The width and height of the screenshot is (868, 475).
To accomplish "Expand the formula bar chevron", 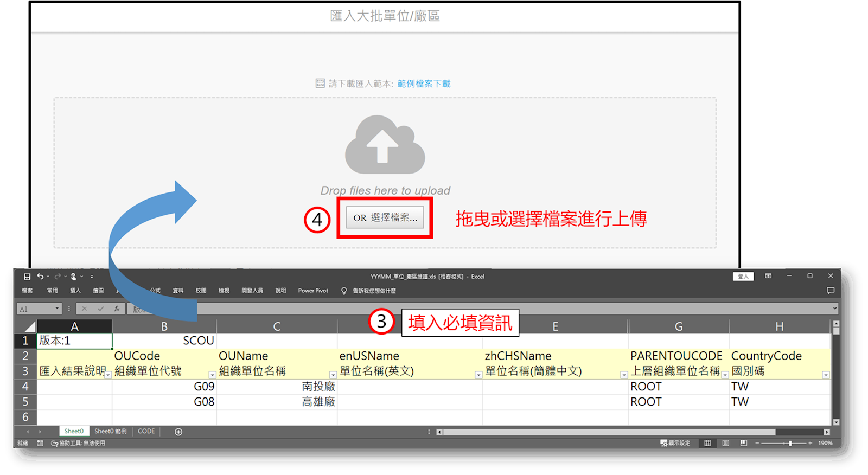I will [834, 309].
